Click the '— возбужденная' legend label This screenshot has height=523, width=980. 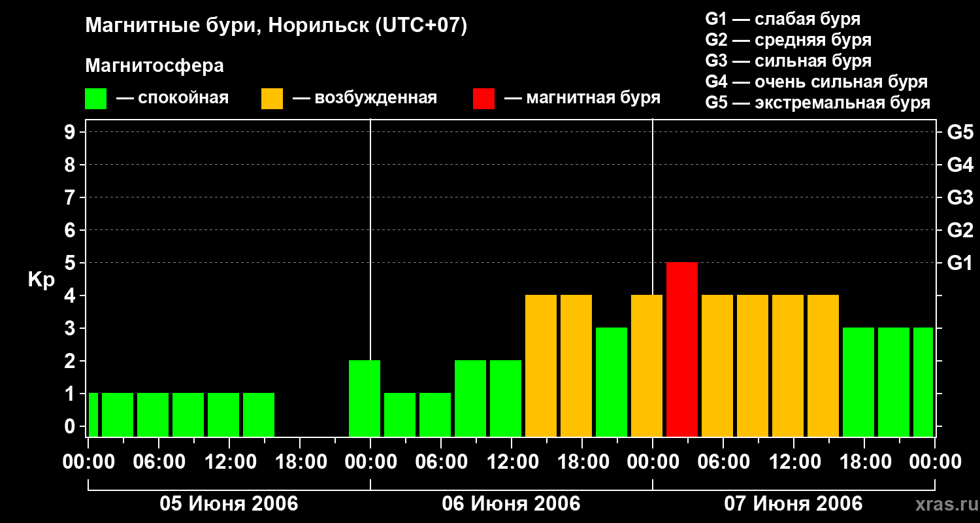(365, 98)
